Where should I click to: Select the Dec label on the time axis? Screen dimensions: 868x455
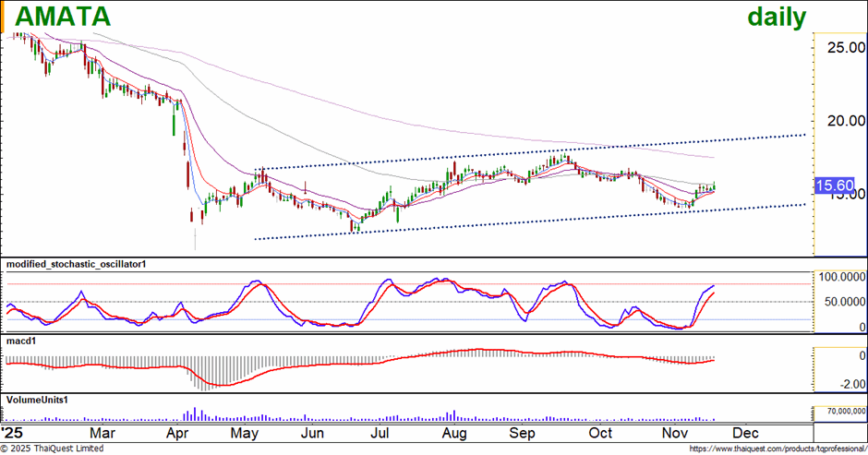click(745, 432)
